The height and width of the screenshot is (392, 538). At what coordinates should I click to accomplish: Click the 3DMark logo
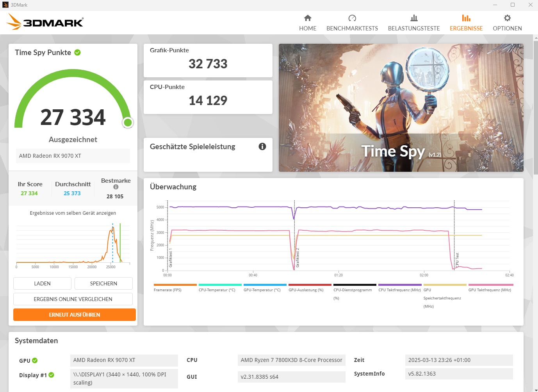coord(45,22)
